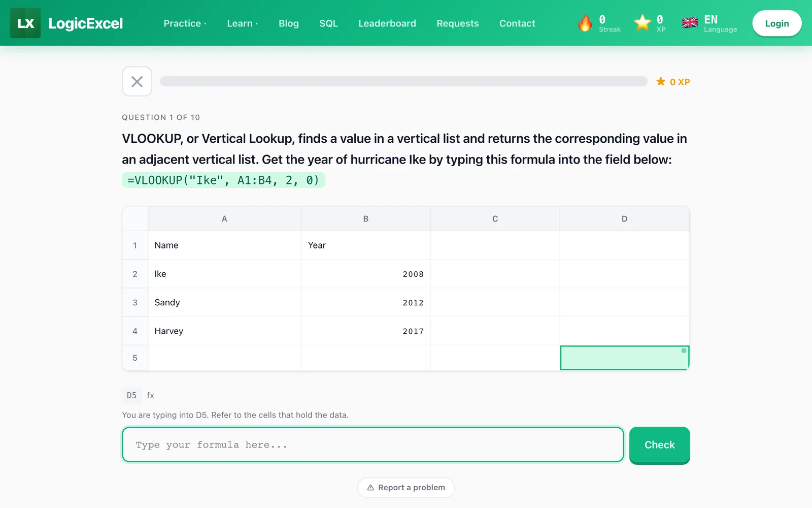The height and width of the screenshot is (508, 812).
Task: Select column C header
Action: (495, 219)
